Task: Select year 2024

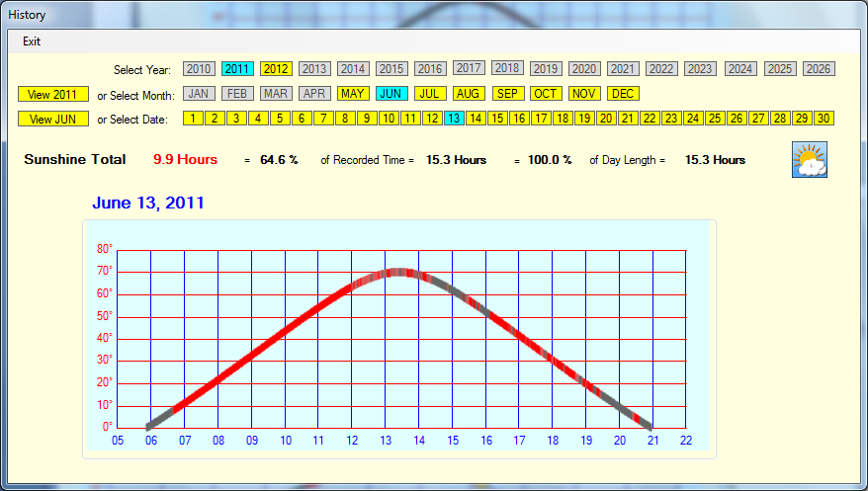Action: tap(740, 69)
